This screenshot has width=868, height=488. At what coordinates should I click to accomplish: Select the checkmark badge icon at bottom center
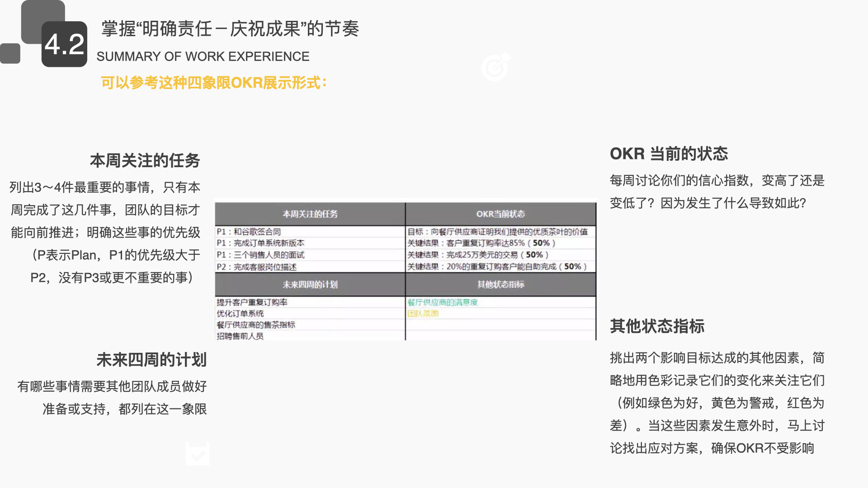[198, 453]
